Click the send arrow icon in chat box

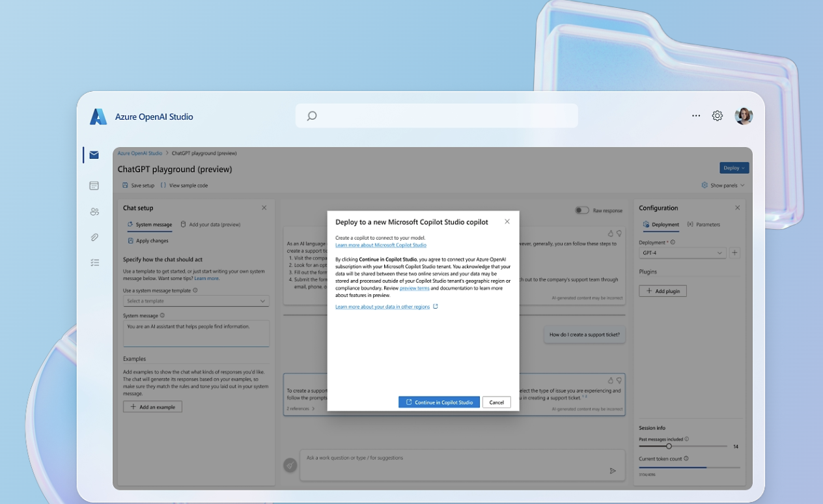tap(613, 471)
